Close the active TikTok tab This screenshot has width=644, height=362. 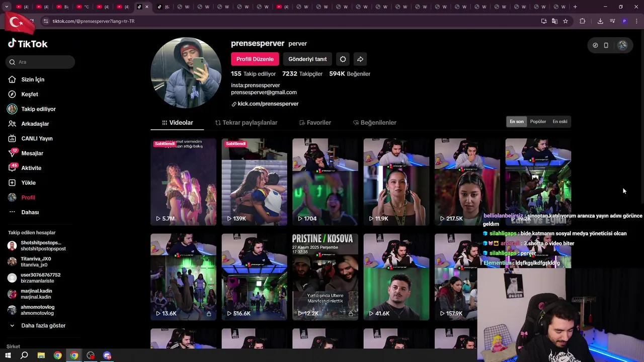click(x=147, y=7)
